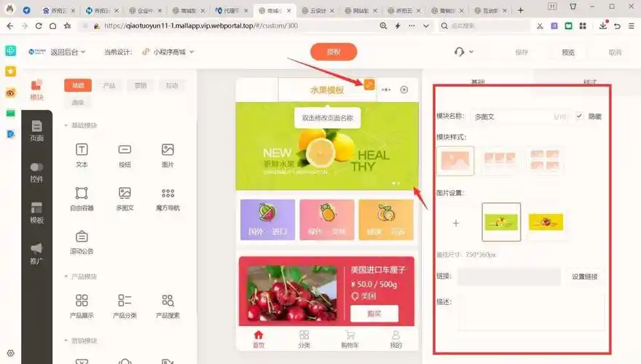Open the new browser tab button
Viewport: 641px width, 364px height.
520,10
